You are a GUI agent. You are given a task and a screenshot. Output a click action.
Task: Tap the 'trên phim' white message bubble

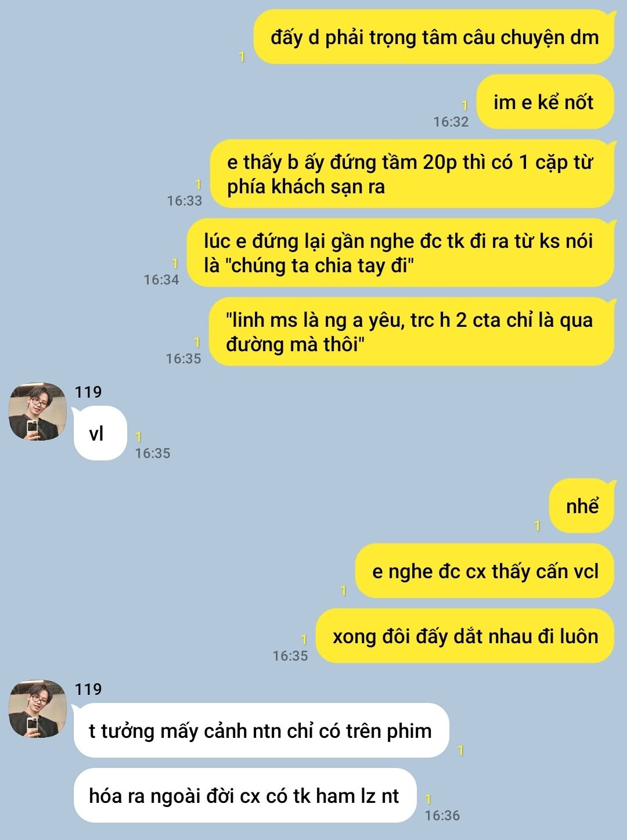coord(261,730)
